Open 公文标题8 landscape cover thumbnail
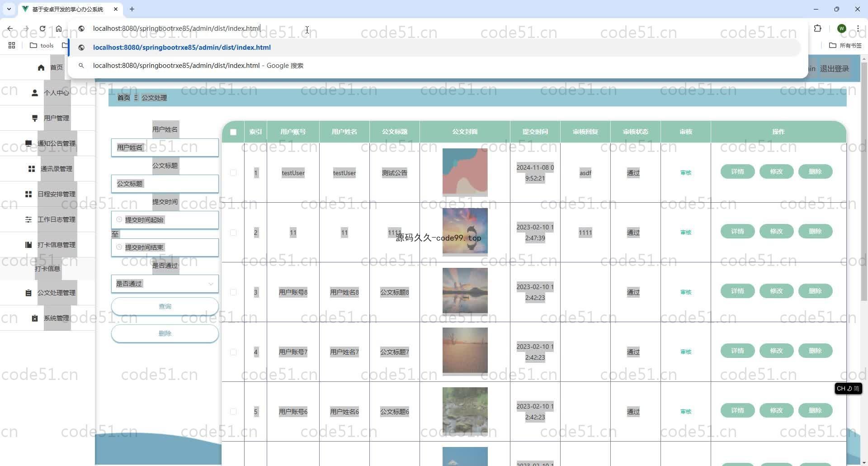The image size is (868, 466). [x=465, y=290]
